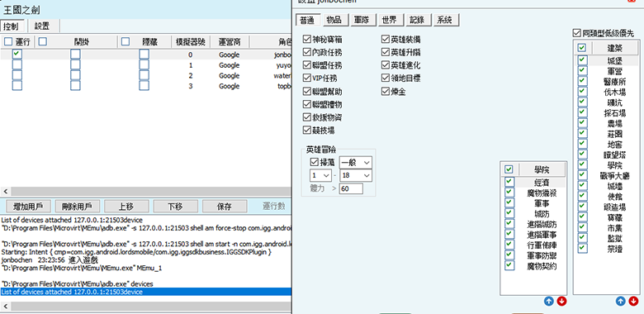Click red down arrow under 學院 list
The image size is (644, 314).
click(x=561, y=302)
